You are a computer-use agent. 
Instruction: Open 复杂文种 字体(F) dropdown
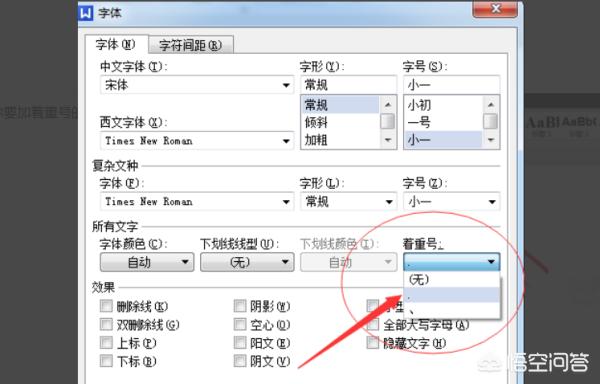[197, 201]
